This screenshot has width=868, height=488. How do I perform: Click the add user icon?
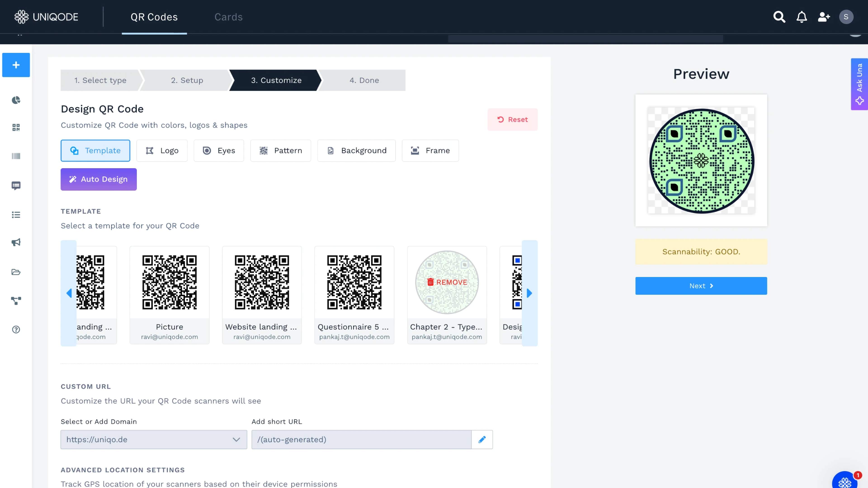(824, 17)
